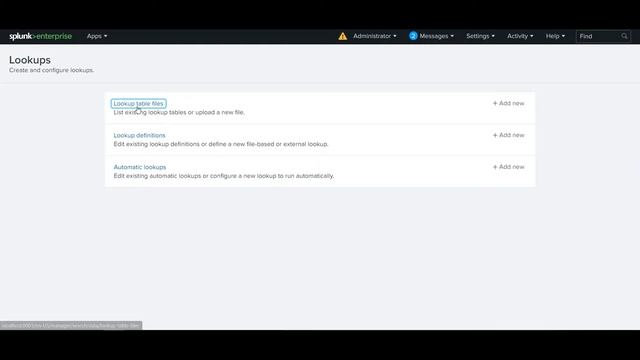Open the Apps dropdown menu
The width and height of the screenshot is (640, 360).
pos(97,36)
